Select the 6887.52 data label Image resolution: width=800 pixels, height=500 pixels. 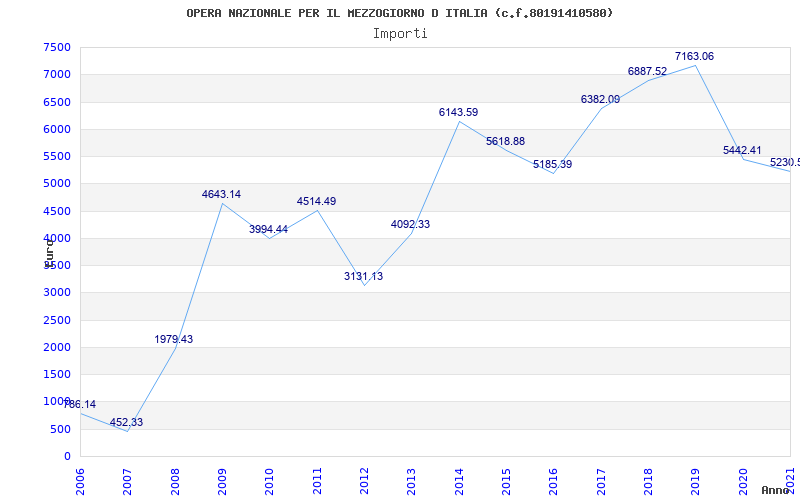pyautogui.click(x=647, y=71)
